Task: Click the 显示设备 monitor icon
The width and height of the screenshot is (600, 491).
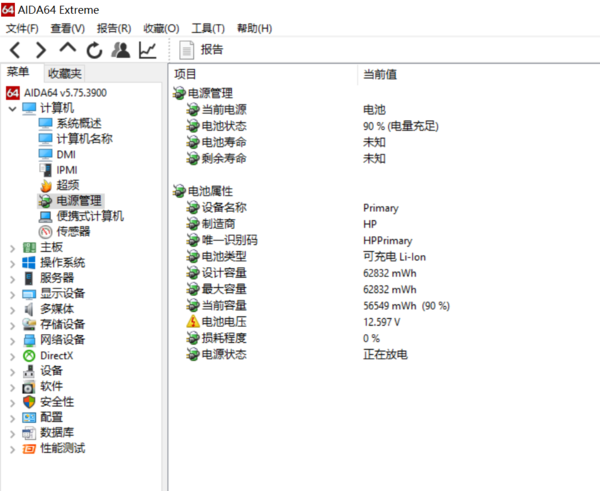Action: [29, 294]
